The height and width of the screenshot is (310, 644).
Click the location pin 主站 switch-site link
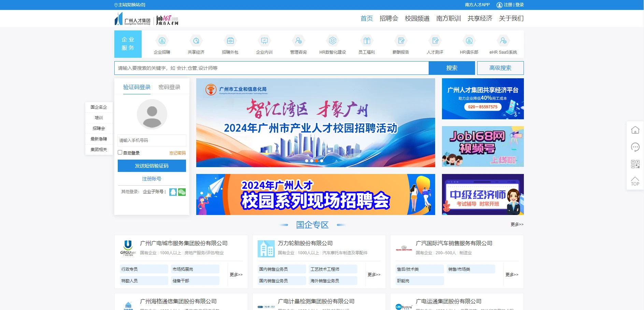pyautogui.click(x=130, y=5)
